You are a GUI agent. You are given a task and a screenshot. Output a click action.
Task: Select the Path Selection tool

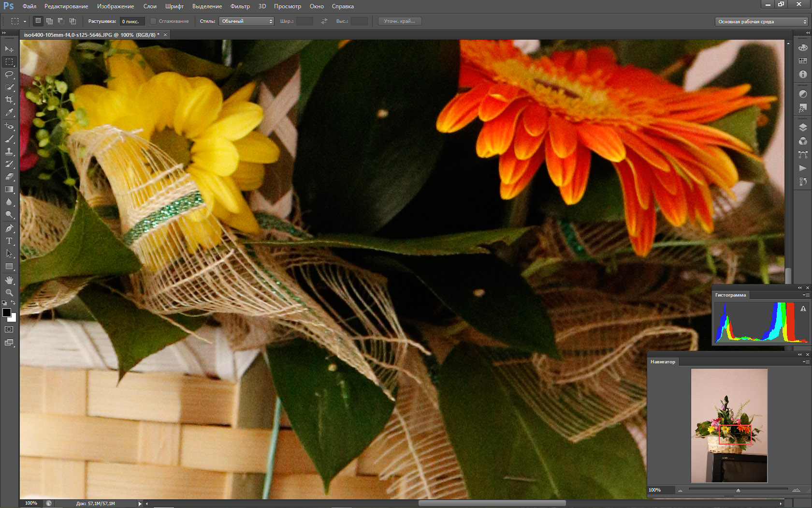point(9,254)
